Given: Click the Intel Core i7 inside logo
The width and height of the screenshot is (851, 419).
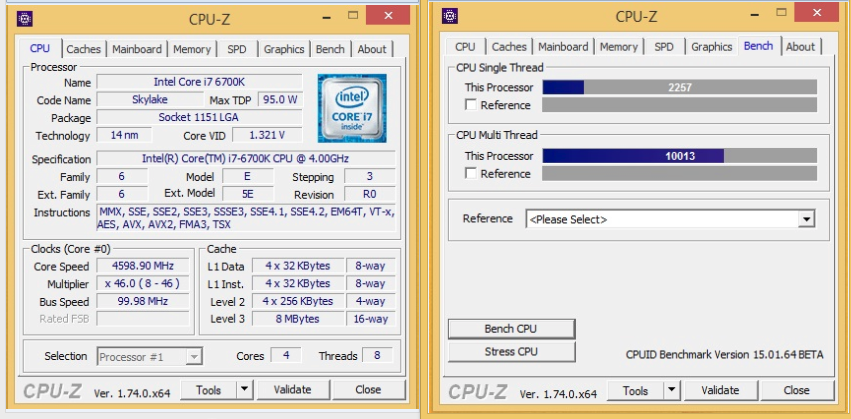Looking at the screenshot, I should [352, 108].
